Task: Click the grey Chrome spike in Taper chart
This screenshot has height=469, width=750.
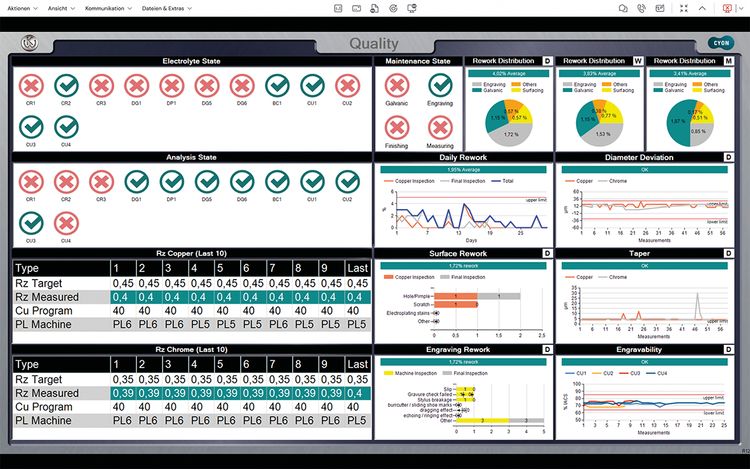Action: pos(698,305)
